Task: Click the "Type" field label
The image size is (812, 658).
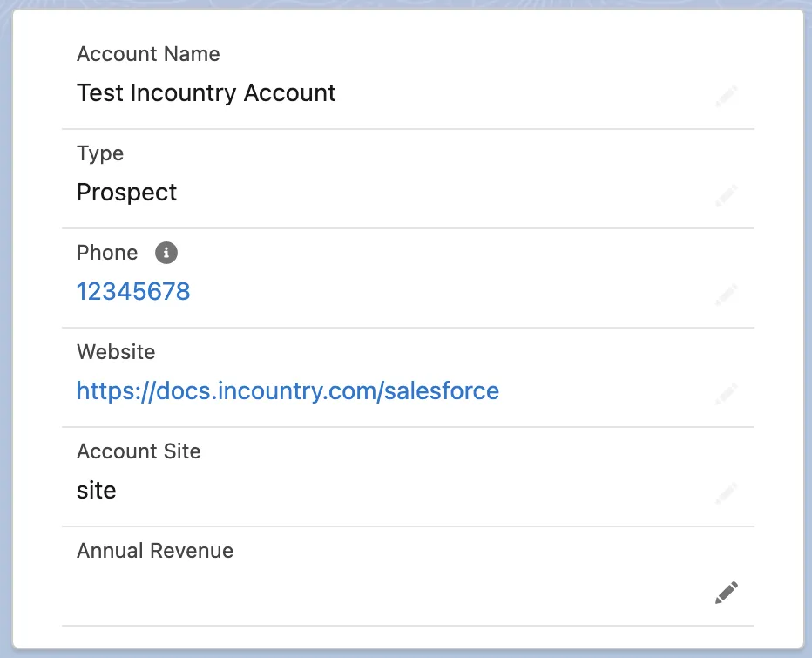Action: [100, 153]
